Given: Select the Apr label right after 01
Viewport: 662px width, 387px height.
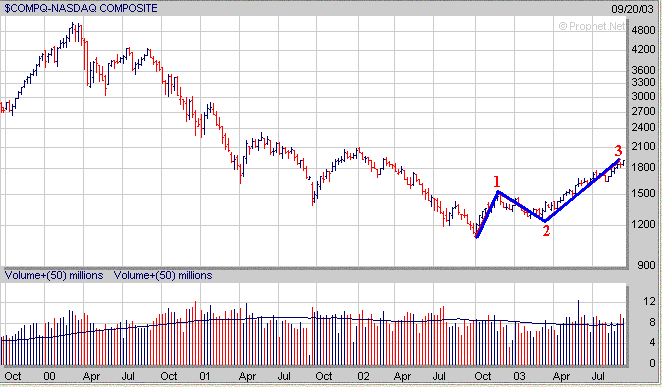Looking at the screenshot, I should pyautogui.click(x=247, y=376).
